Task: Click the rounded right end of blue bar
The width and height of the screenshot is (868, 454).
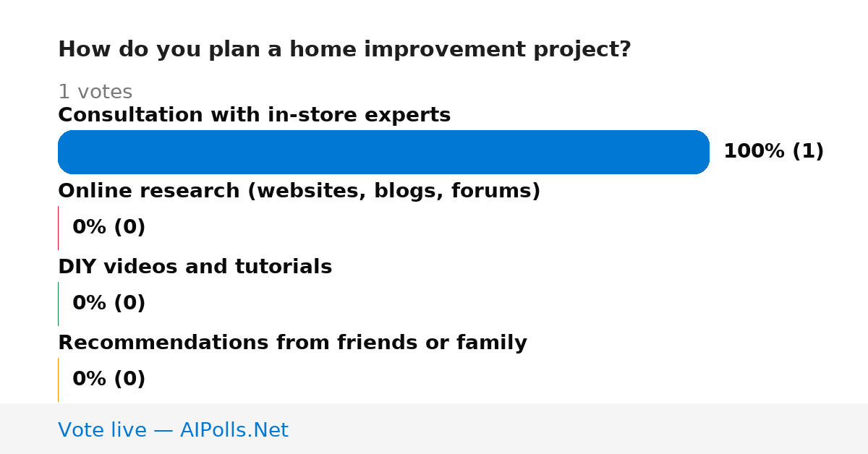Action: [x=700, y=152]
